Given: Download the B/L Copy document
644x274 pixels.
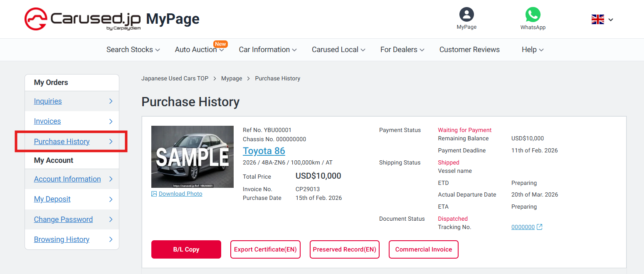Looking at the screenshot, I should [186, 249].
